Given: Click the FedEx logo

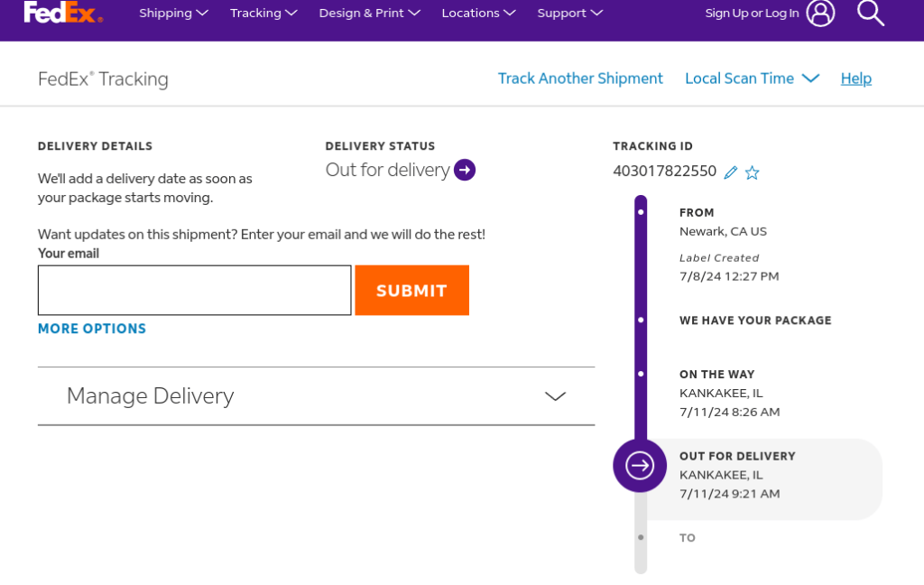Looking at the screenshot, I should (63, 13).
